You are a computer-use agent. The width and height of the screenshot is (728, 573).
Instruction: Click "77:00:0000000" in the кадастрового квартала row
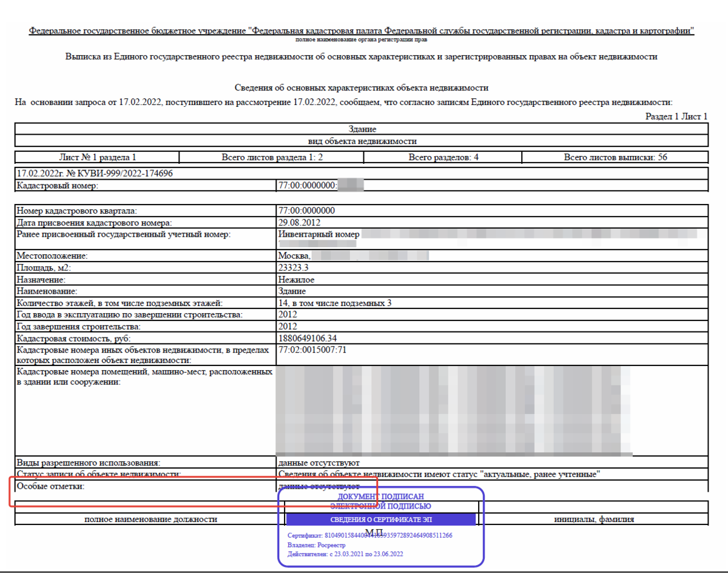tap(306, 211)
